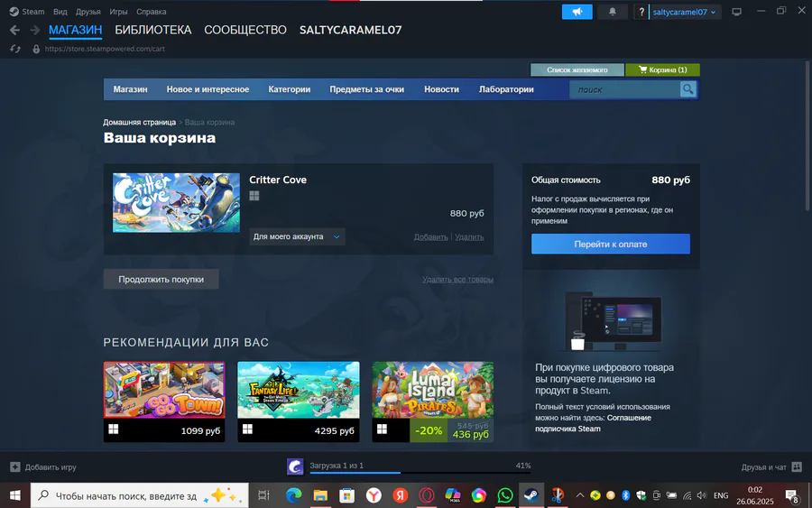Select the МАГАЗИН tab
Viewport: 812px width, 508px height.
click(75, 30)
